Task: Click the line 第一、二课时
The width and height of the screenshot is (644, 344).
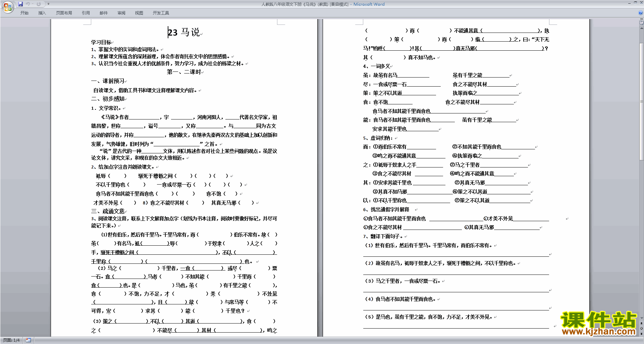Action: pyautogui.click(x=184, y=72)
